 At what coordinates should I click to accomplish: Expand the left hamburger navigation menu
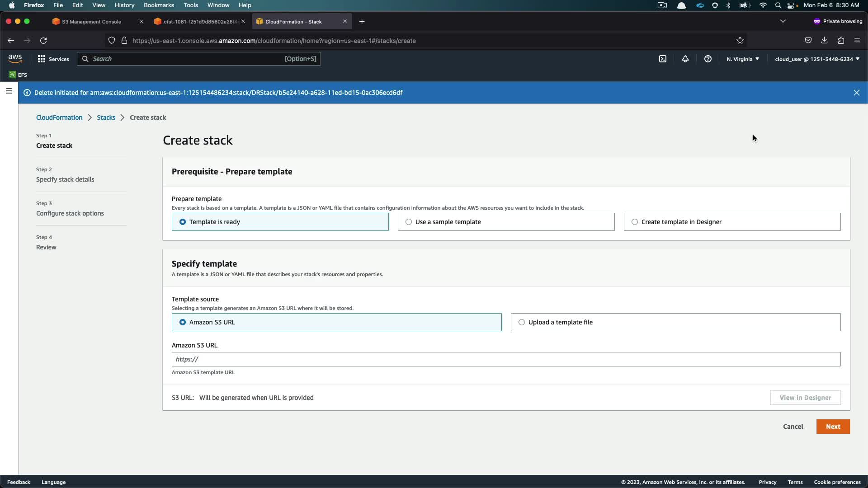9,91
